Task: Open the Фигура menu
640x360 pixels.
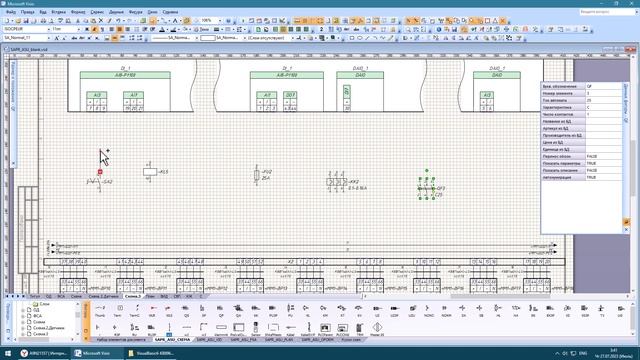Action: (135, 12)
